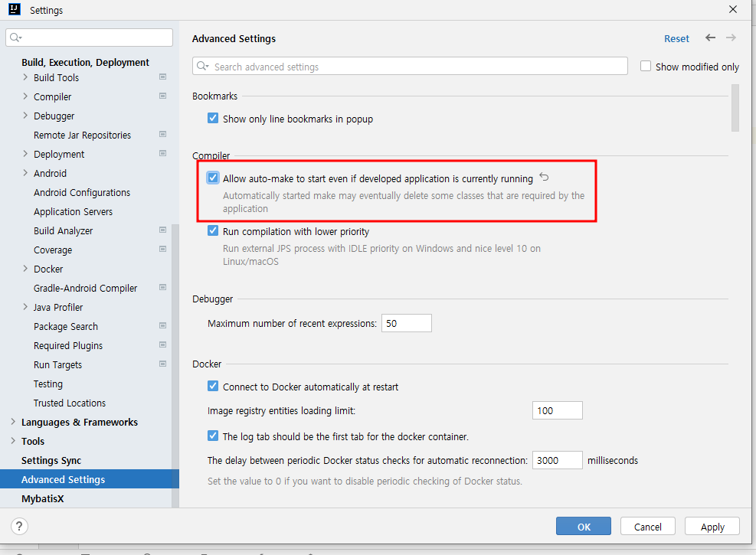Click the project-level icon beside Coverage
The width and height of the screenshot is (756, 555).
pos(163,249)
